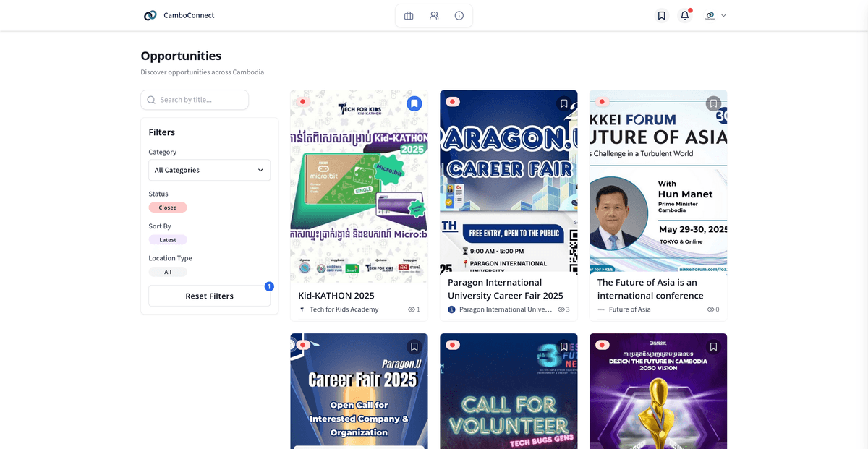Click the status badge on Paragon Career Fair card
The image size is (868, 449).
(x=453, y=102)
